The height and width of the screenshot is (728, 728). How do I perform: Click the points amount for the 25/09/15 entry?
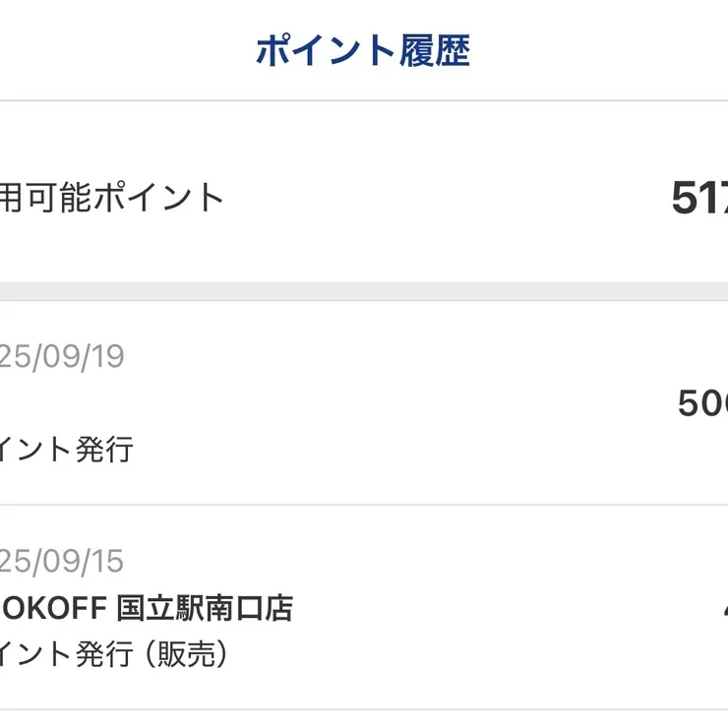723,608
